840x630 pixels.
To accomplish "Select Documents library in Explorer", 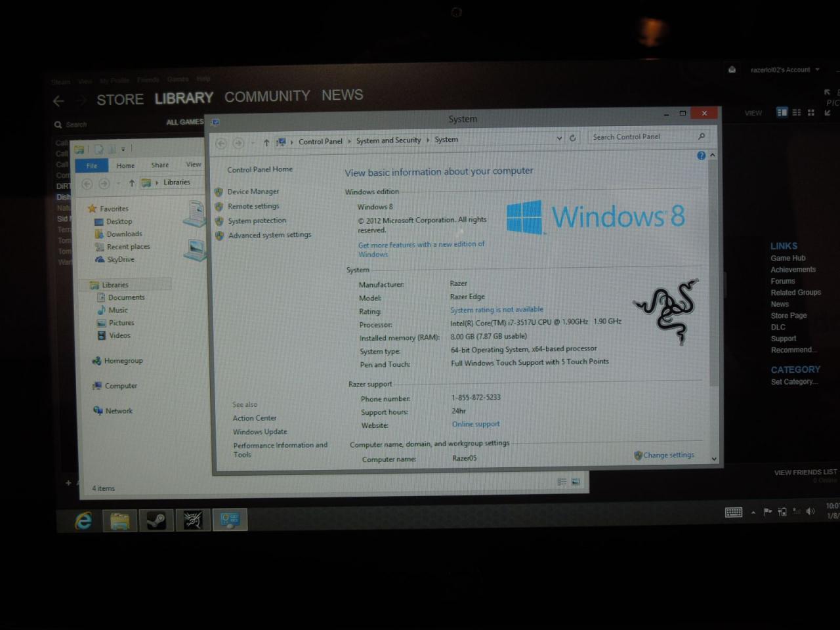I will 127,297.
